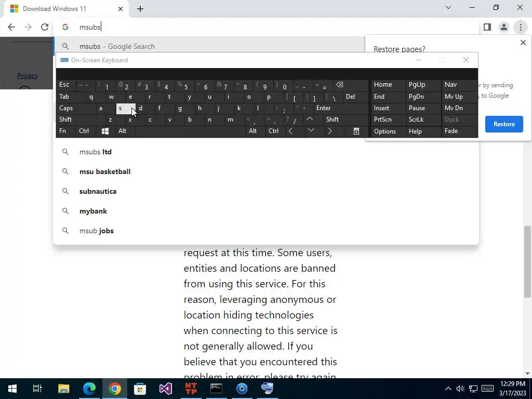Click the backspace key on On-Screen Keyboard
The height and width of the screenshot is (399, 532).
click(x=339, y=85)
